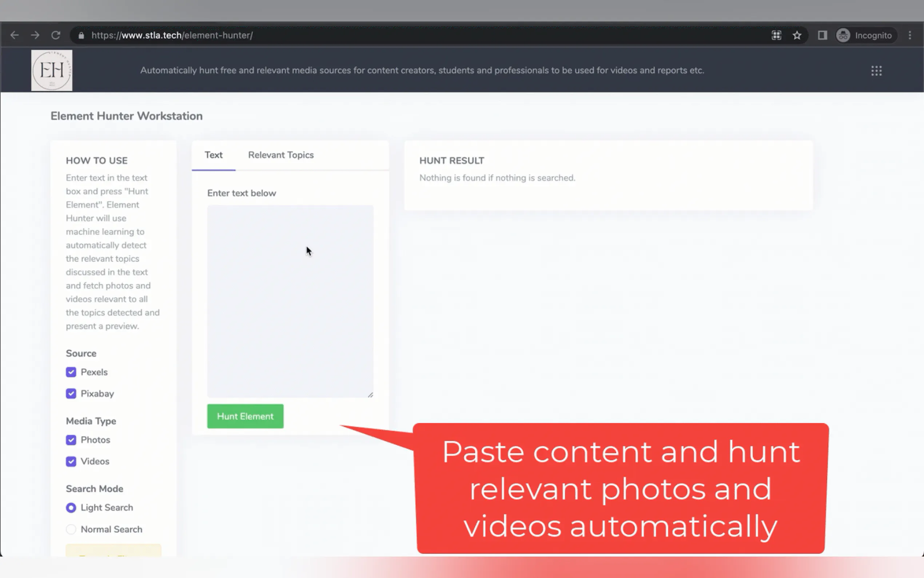Reload the page with refresh icon

[x=56, y=35]
